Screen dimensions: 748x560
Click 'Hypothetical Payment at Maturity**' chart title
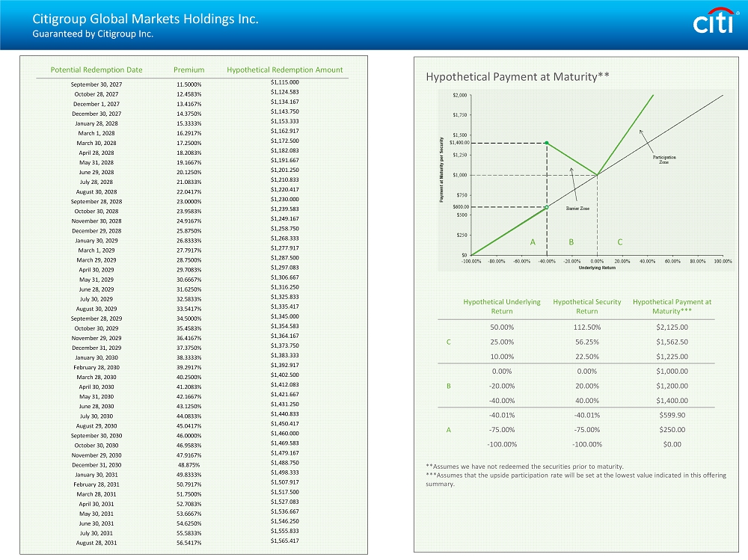(518, 77)
